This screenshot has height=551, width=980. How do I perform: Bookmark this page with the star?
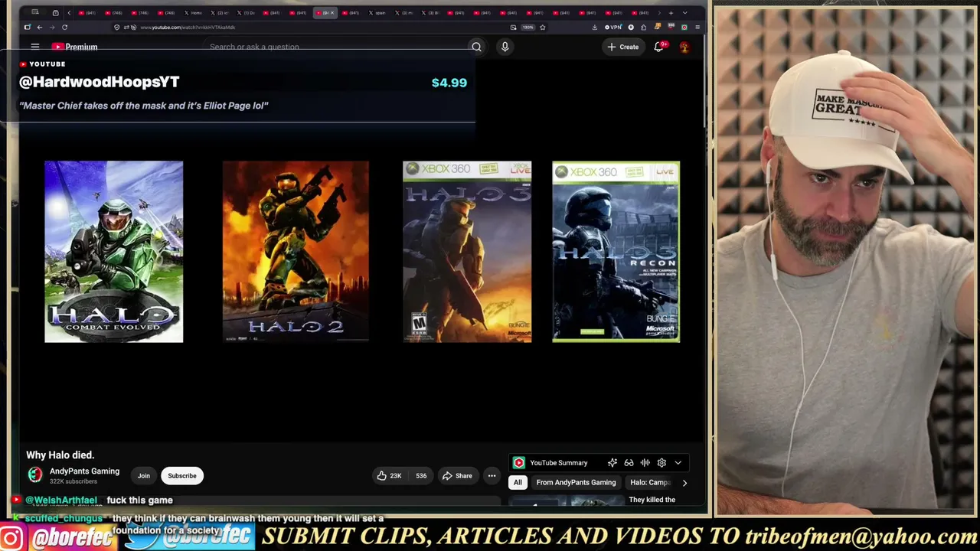[542, 28]
